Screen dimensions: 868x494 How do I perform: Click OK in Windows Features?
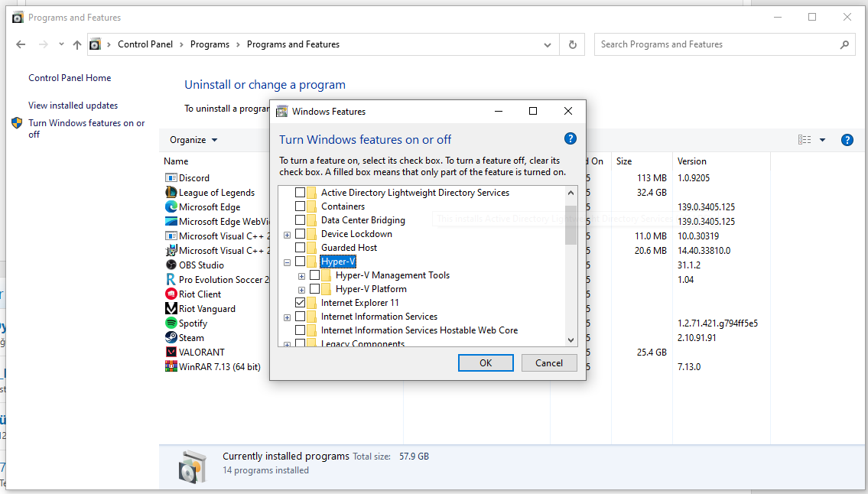(486, 362)
